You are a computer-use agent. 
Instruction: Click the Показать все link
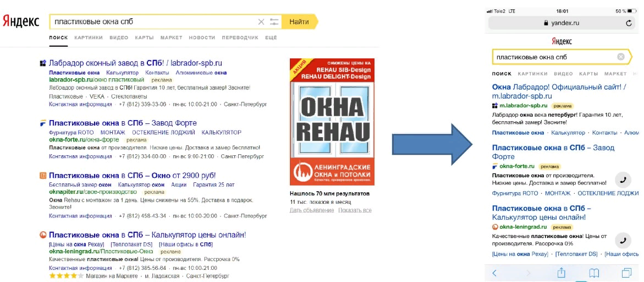click(x=355, y=210)
